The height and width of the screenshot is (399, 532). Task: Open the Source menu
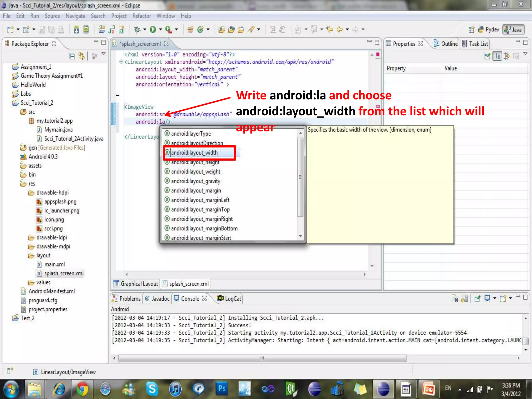[52, 16]
